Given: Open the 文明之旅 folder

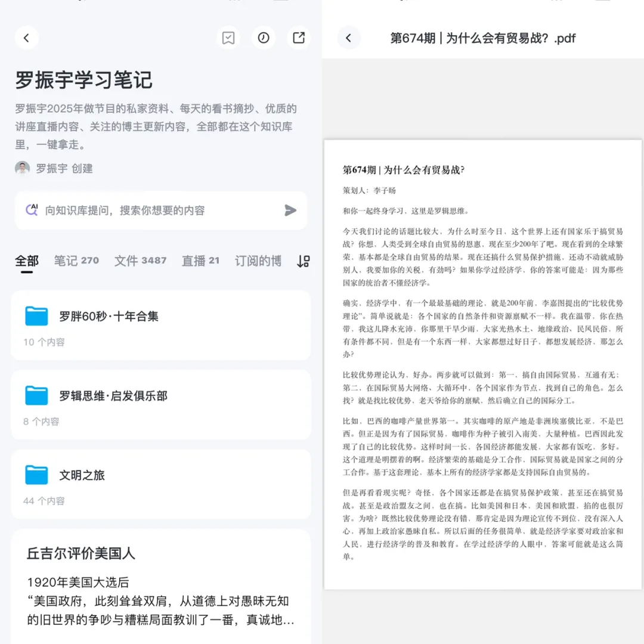Looking at the screenshot, I should (161, 484).
